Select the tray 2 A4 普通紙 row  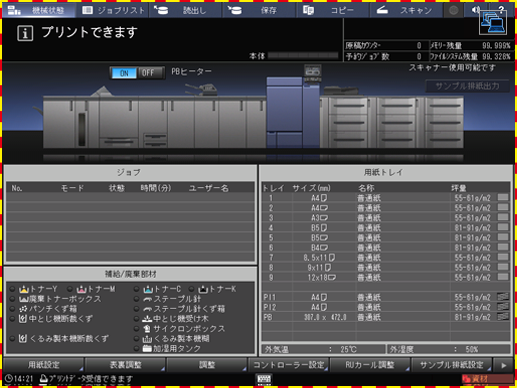[x=386, y=208]
